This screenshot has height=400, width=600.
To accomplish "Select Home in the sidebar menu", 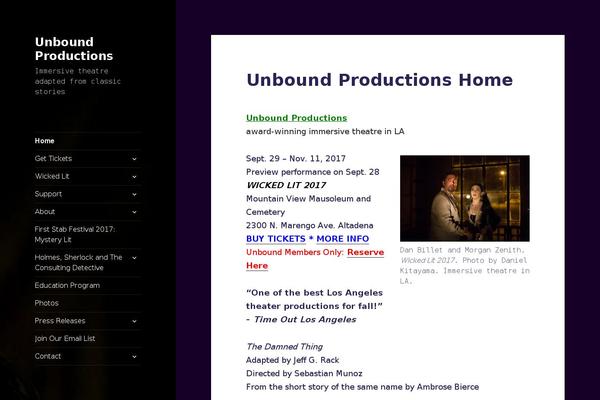I will [44, 141].
